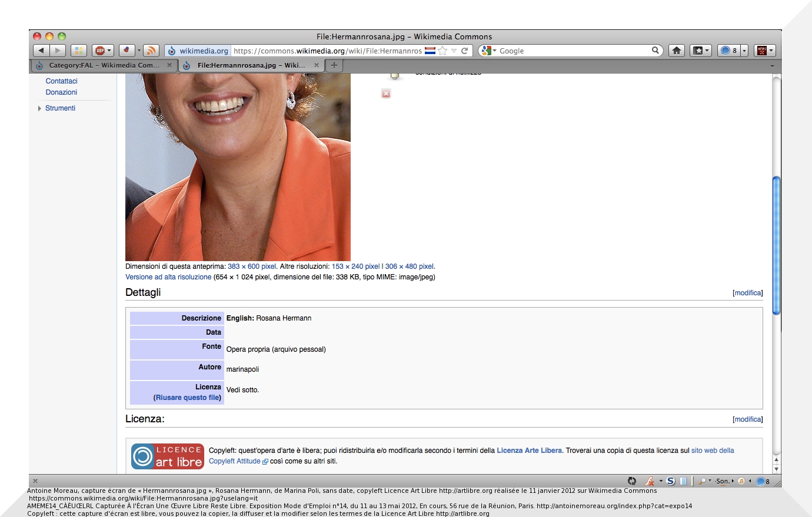Open the RSS feed subscribe icon
812x517 pixels.
point(151,51)
